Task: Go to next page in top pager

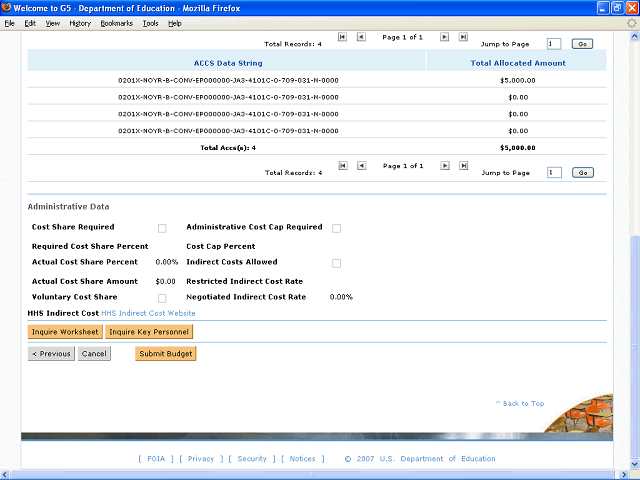Action: pyautogui.click(x=444, y=37)
